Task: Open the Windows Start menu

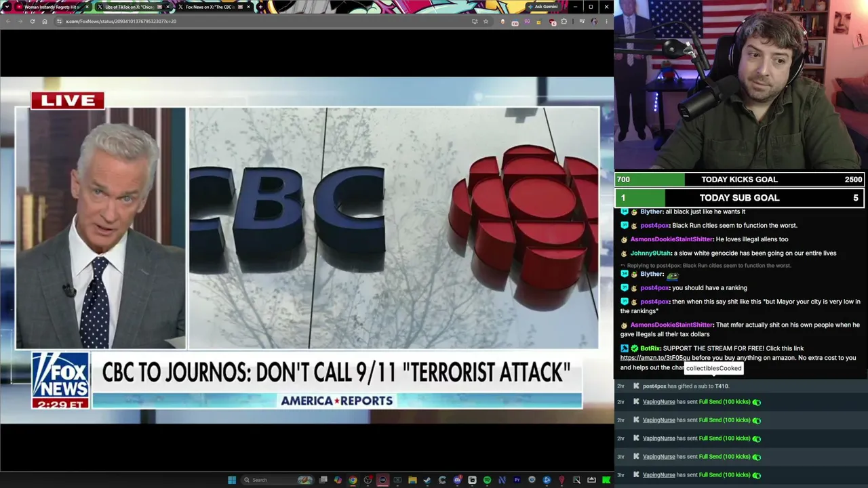Action: (232, 480)
